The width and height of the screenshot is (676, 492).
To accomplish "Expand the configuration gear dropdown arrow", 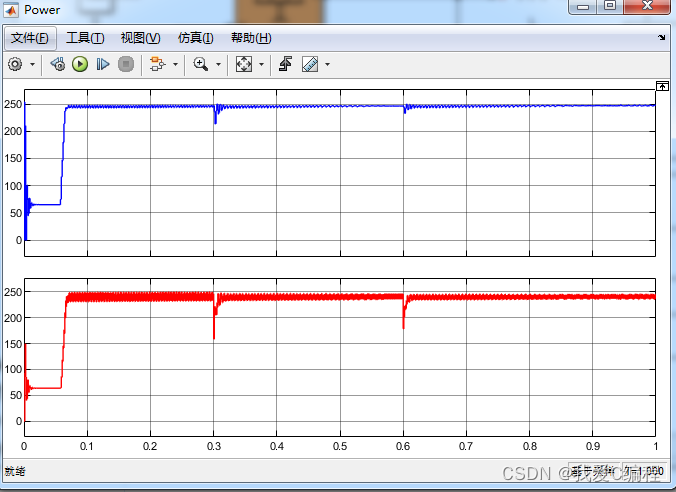I will tap(32, 64).
